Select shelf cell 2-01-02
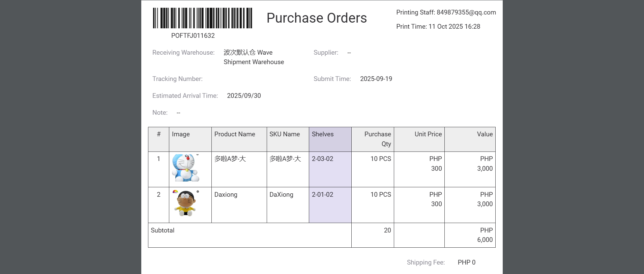Screen dimensions: 644x274 (322, 195)
